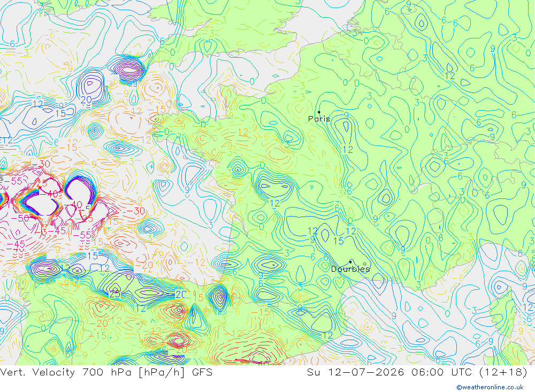Click the Dourbies location dot marker
This screenshot has height=392, width=535.
(350, 262)
